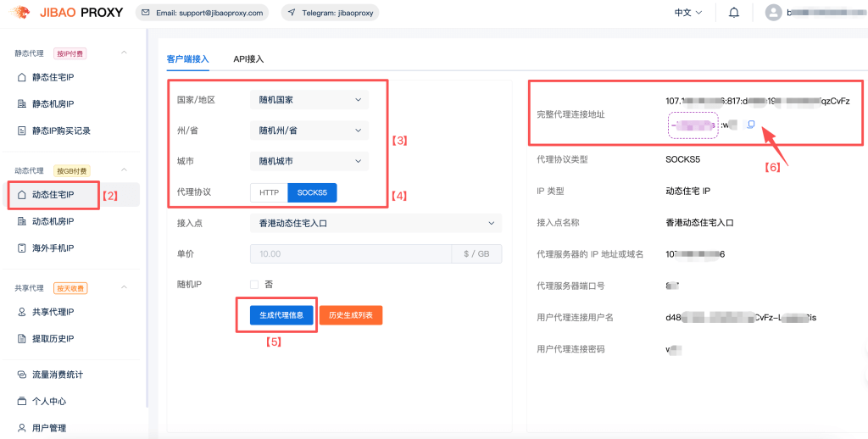Open the 城市 dropdown
Image resolution: width=868 pixels, height=439 pixels.
[x=309, y=162]
